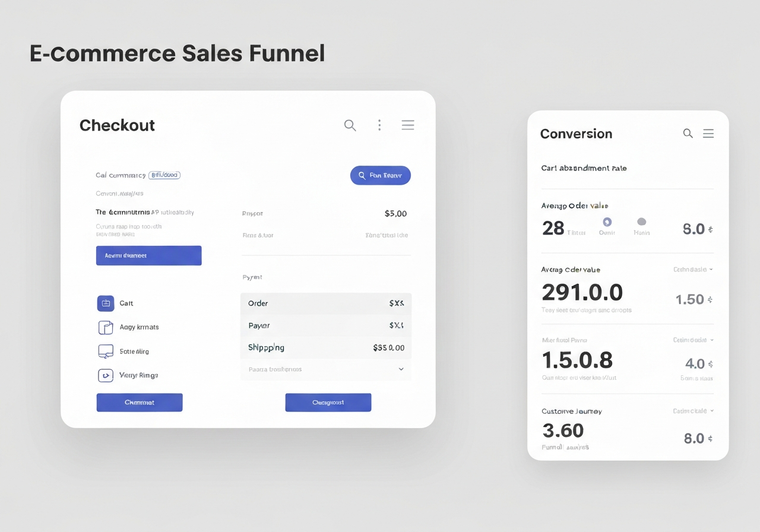760x532 pixels.
Task: Expand the estimate dropdown in the third metric row
Action: (693, 340)
